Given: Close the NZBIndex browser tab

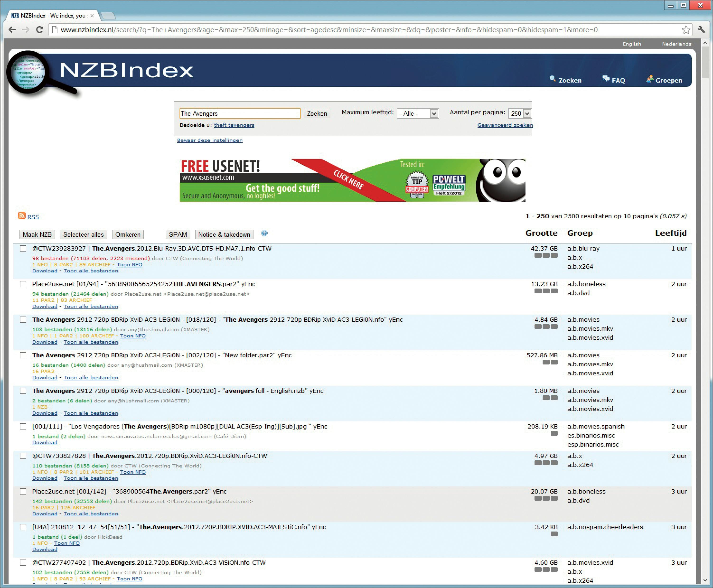Looking at the screenshot, I should 92,16.
